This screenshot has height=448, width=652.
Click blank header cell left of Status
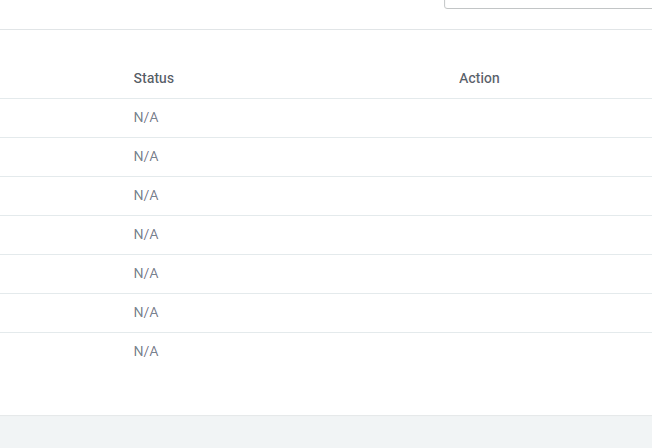tap(60, 78)
